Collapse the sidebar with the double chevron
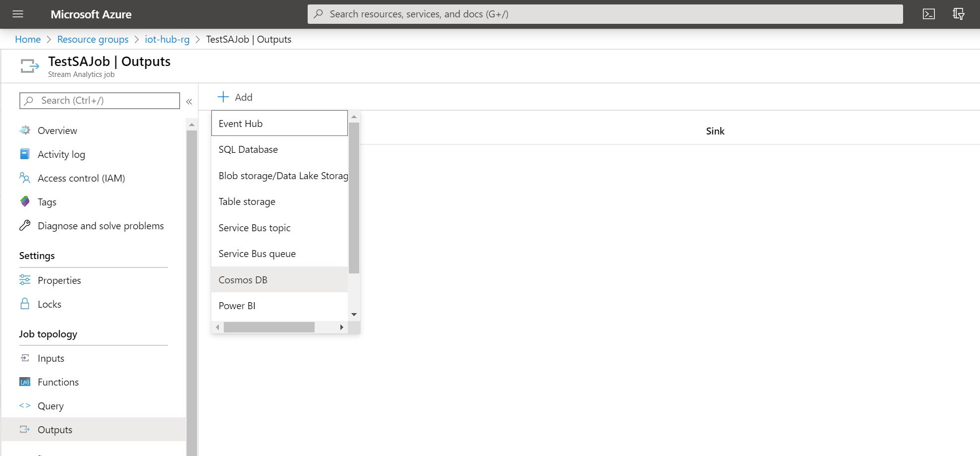Screen dimensions: 980x456 [x=189, y=101]
